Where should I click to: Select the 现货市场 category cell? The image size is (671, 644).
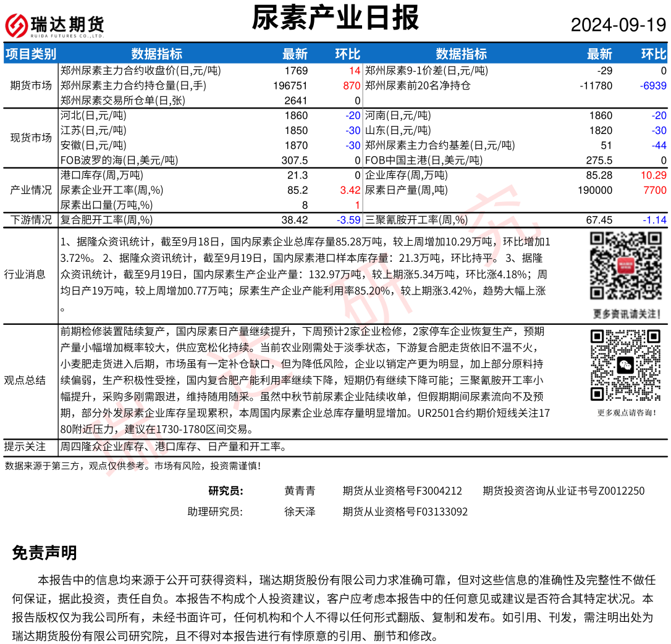(31, 138)
